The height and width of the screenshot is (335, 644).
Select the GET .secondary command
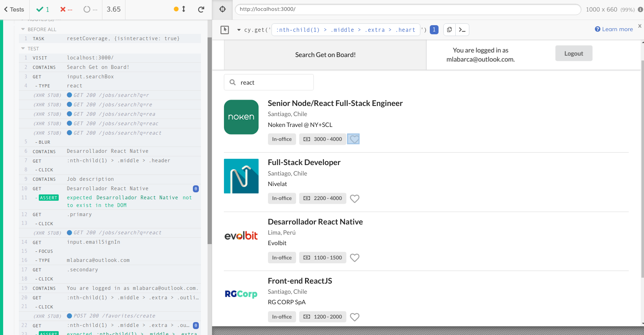click(110, 270)
